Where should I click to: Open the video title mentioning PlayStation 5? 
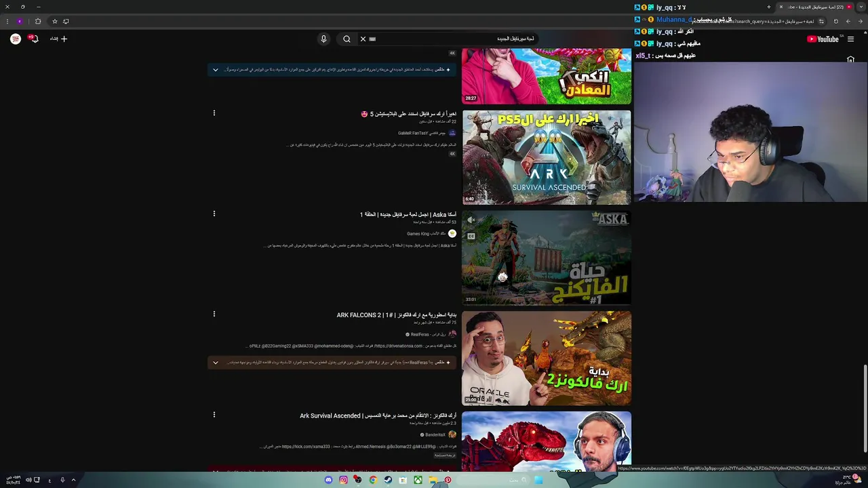coord(409,114)
